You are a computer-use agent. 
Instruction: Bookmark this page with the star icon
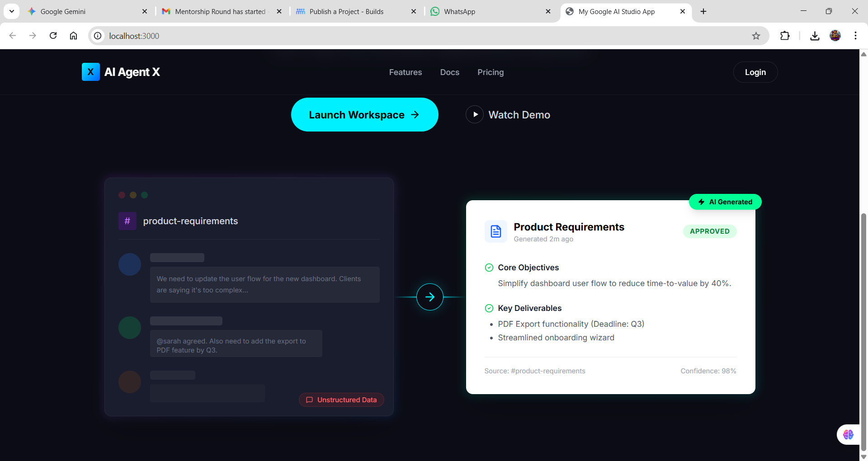[756, 36]
